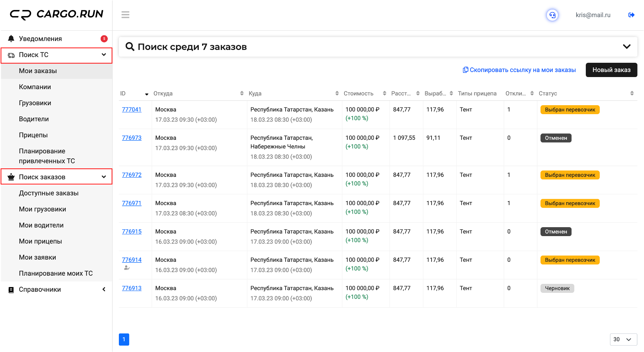
Task: Click the Черновик status badge
Action: 557,288
